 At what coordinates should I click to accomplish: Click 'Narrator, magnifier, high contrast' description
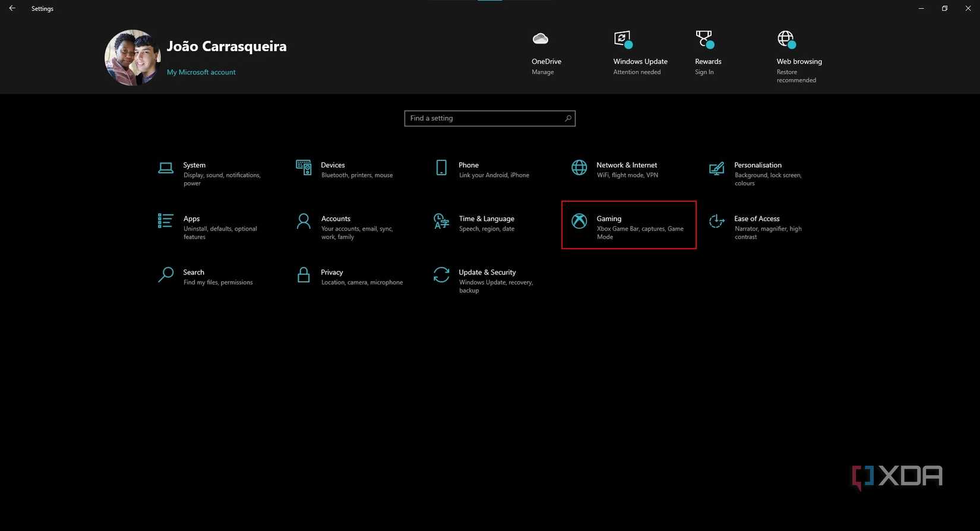[768, 233]
